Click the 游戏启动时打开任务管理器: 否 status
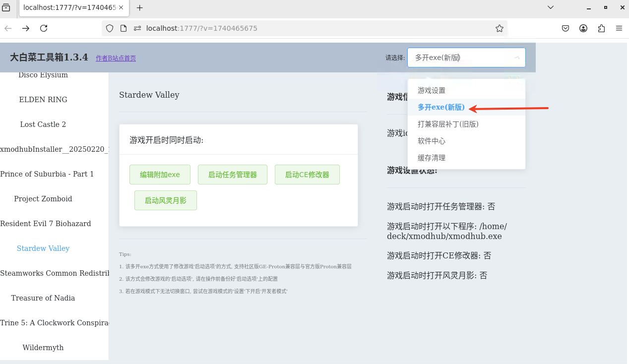The image size is (629, 364). 441,206
